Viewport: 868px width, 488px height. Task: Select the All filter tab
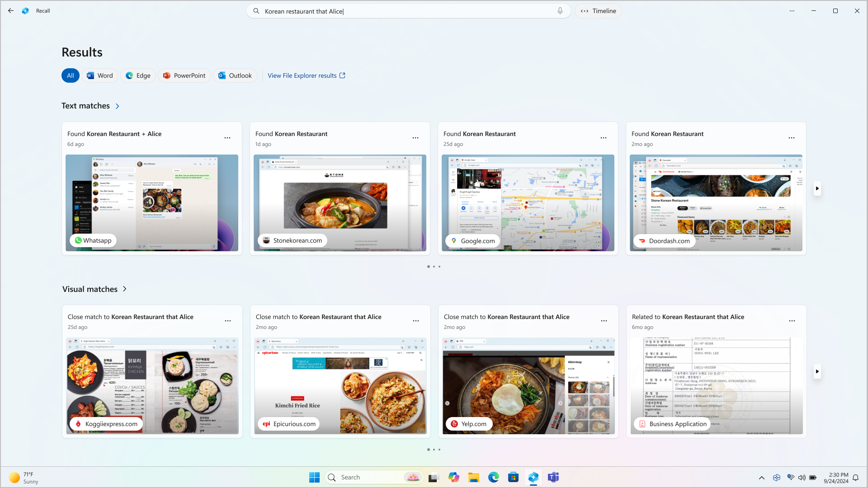click(x=71, y=75)
